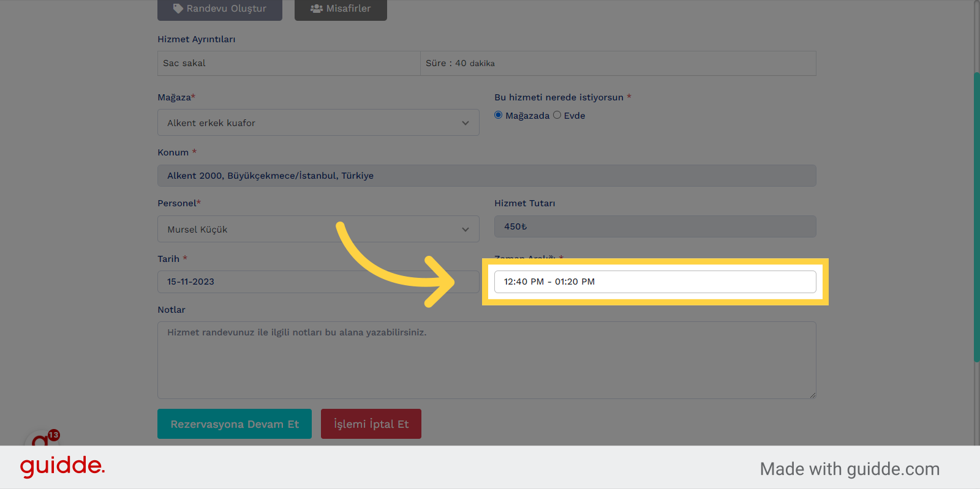
Task: Open the Randevu Oluştur tab
Action: [x=220, y=9]
